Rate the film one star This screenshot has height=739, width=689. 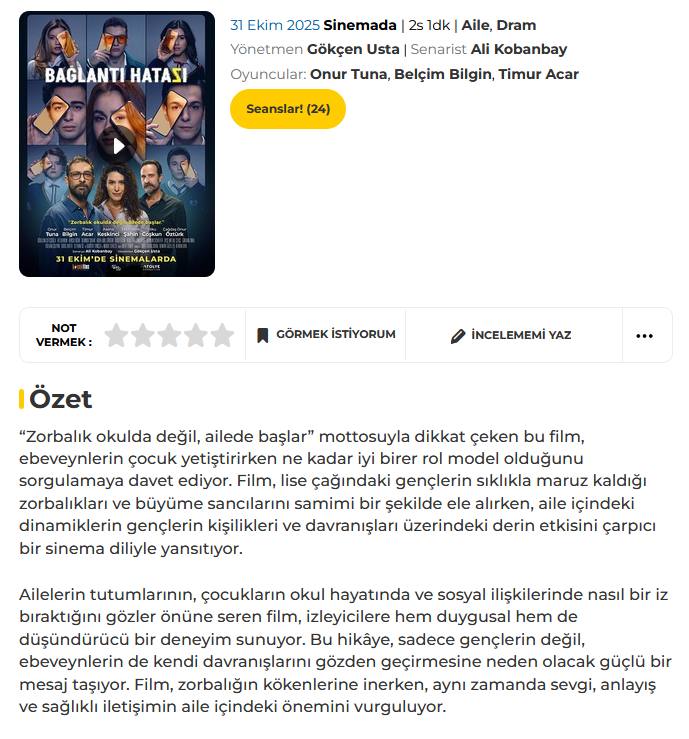click(x=116, y=336)
